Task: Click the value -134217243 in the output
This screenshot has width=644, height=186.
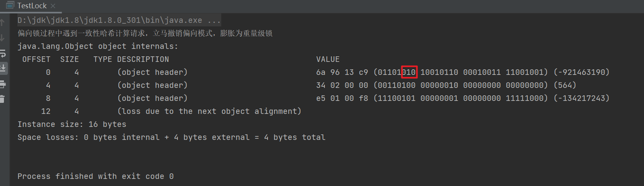Action: pos(582,98)
